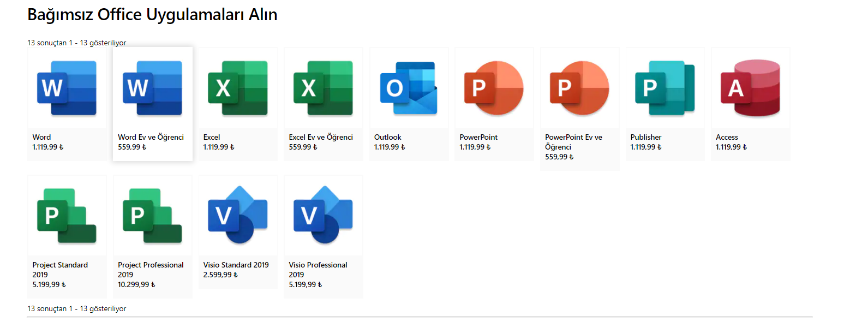Click the 'Bağımsız Office Uygulamaları Alın' heading

[152, 15]
